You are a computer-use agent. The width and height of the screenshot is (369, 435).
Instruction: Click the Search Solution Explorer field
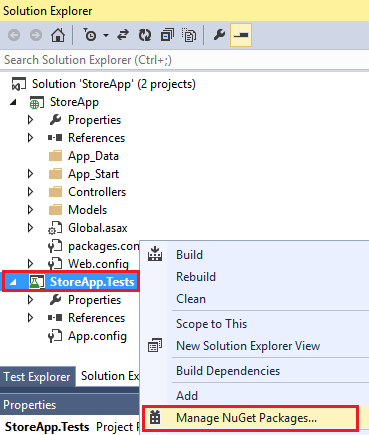pyautogui.click(x=184, y=60)
